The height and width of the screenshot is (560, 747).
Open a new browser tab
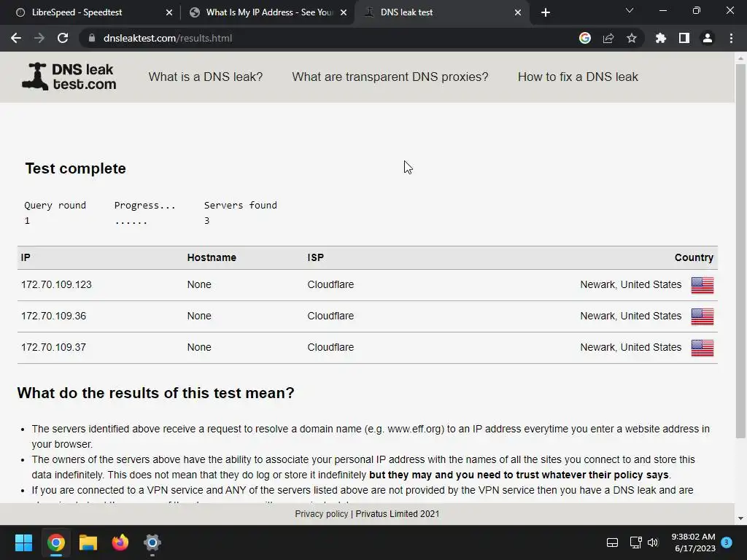[546, 12]
